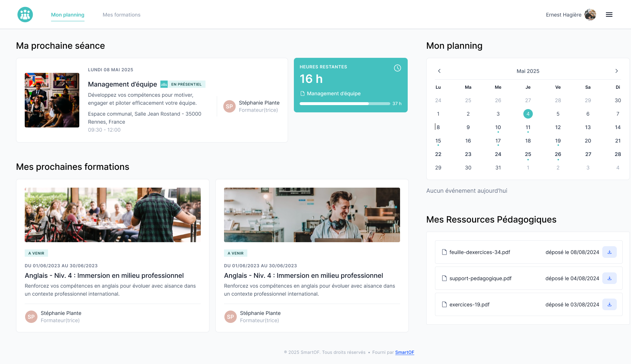Open the restaurant meeting training thumbnail
The image size is (631, 364).
[113, 215]
